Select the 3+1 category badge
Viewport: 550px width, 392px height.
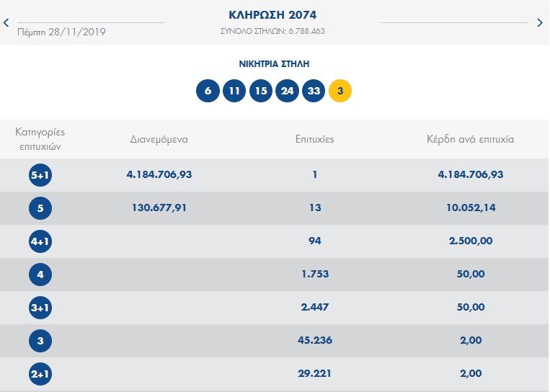(40, 308)
